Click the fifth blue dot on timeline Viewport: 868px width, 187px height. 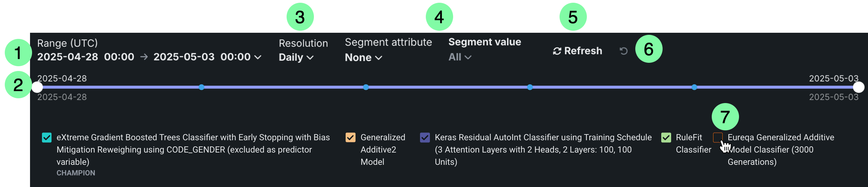[x=694, y=87]
